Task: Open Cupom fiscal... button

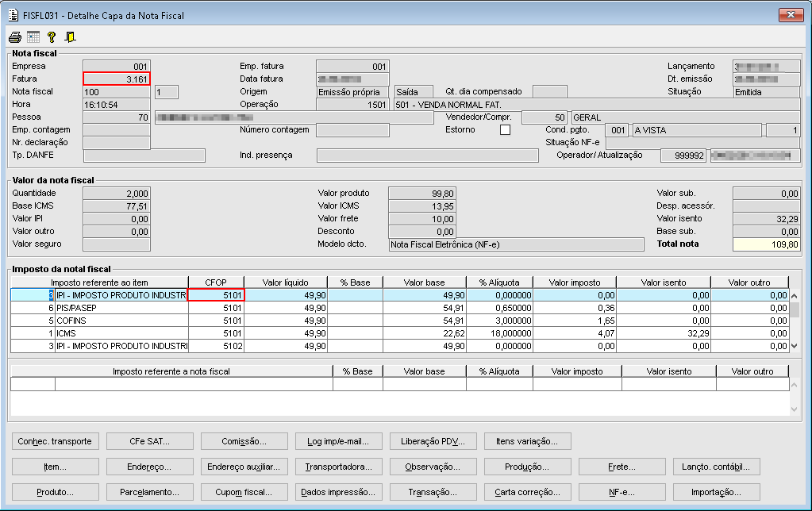Action: [244, 493]
